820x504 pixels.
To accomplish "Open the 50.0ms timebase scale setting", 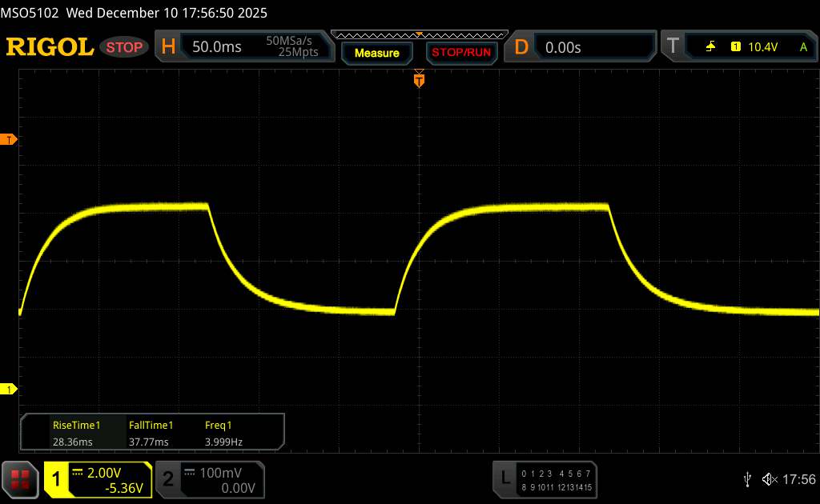I will click(217, 47).
